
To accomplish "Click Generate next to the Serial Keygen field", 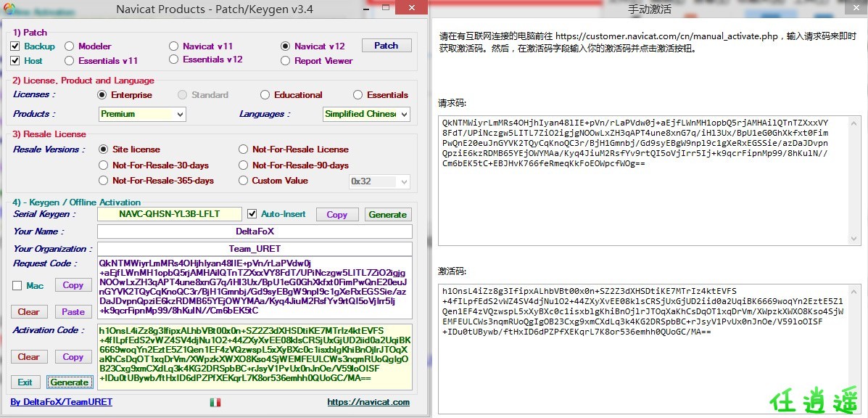I will pos(387,214).
